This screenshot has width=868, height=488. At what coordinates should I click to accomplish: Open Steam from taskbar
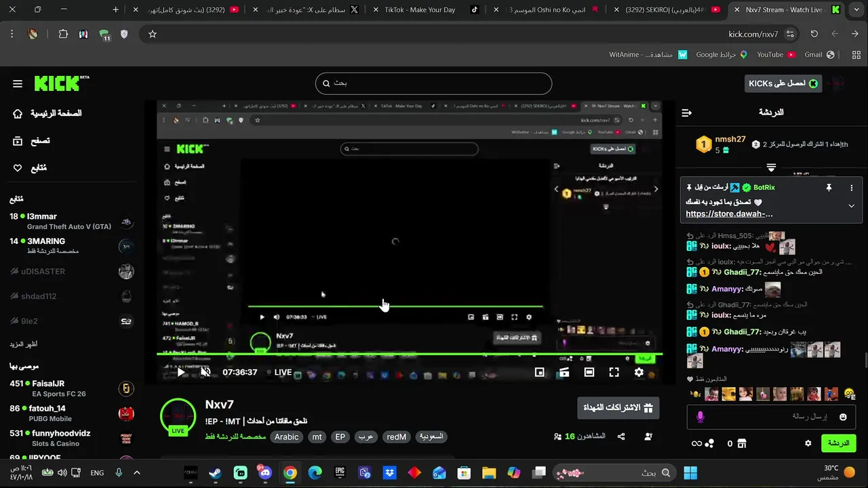215,472
